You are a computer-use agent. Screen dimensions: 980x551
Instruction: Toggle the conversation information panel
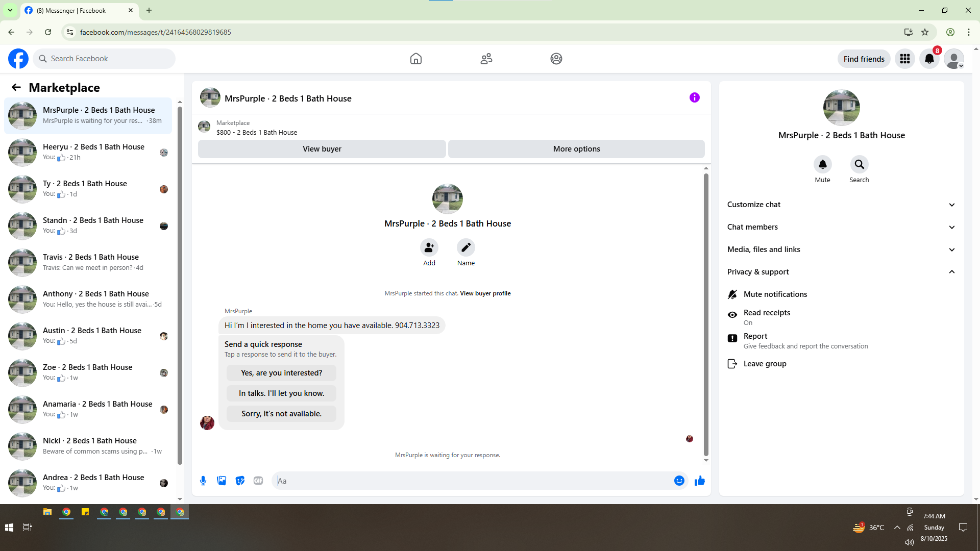pos(694,97)
